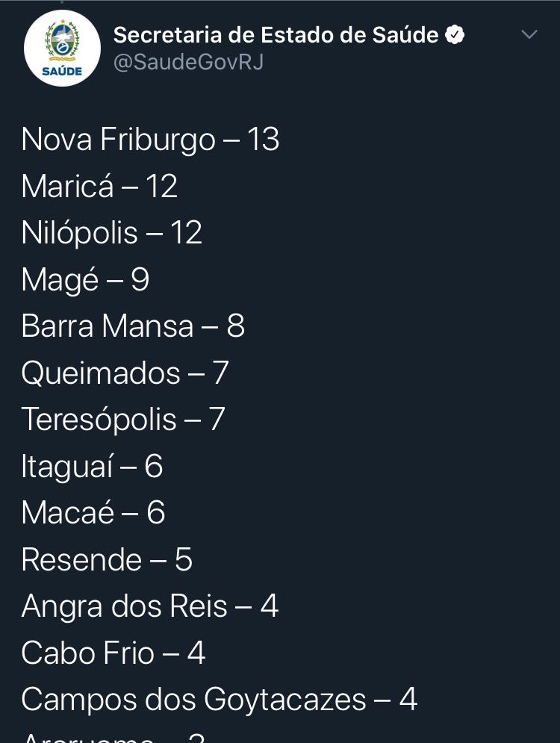Select the Macaé – 6 line
This screenshot has width=560, height=743.
click(x=93, y=513)
